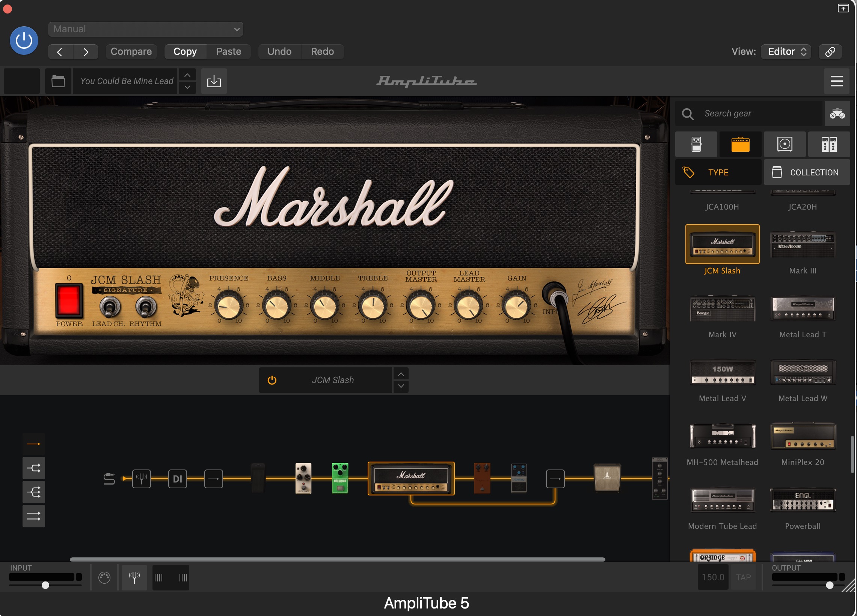Select previous amp model with up chevron
857x616 pixels.
[x=401, y=374]
